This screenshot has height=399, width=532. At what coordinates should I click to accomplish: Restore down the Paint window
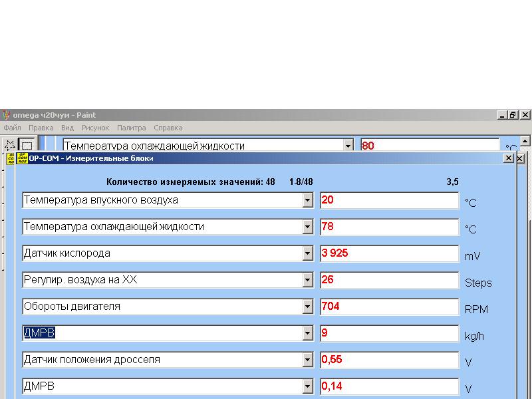click(513, 115)
